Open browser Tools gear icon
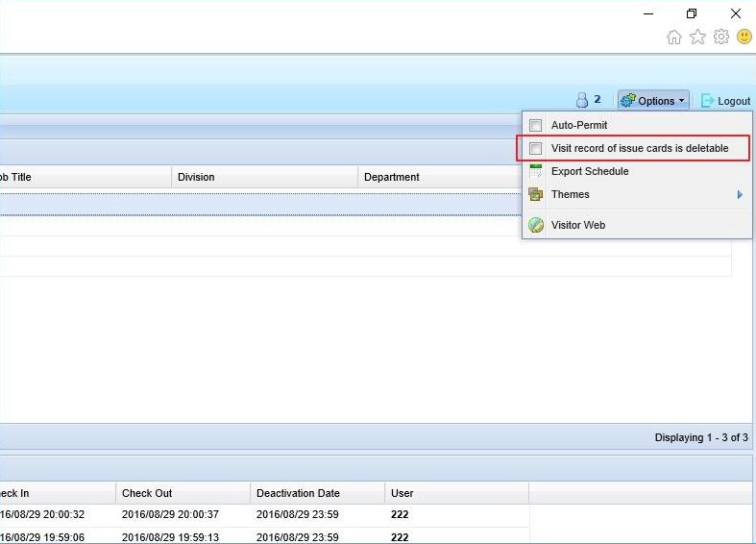Viewport: 756px width, 544px height. point(721,37)
